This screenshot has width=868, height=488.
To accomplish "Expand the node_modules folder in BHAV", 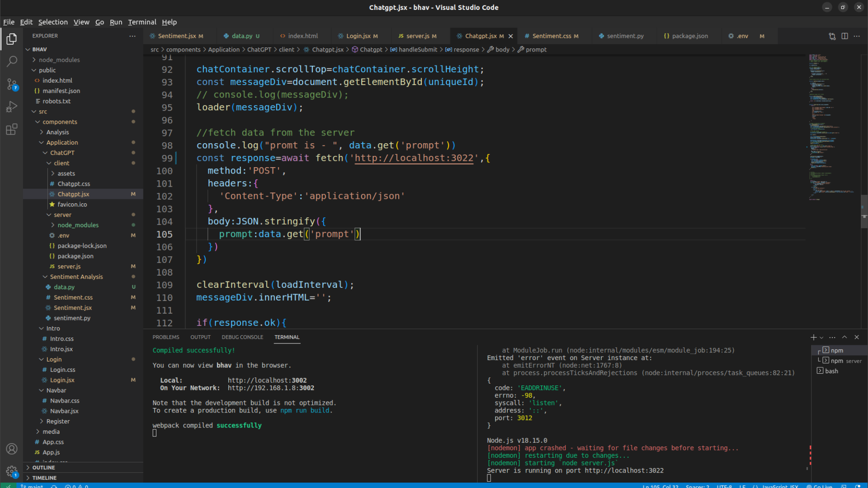I will [59, 60].
